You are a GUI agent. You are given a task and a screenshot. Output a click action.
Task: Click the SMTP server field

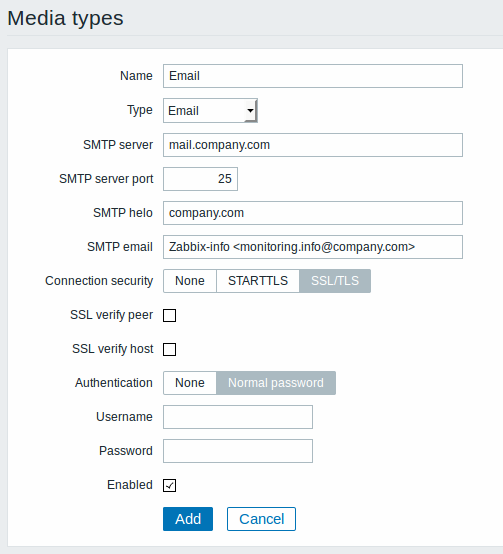point(313,145)
